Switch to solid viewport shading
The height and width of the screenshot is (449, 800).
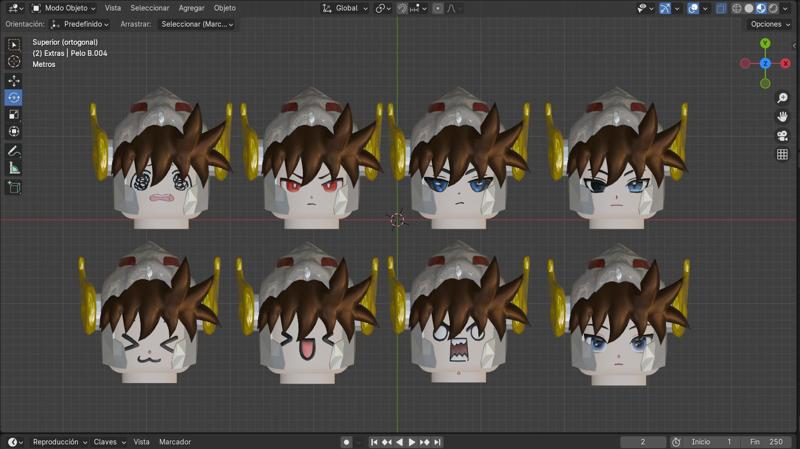point(749,8)
